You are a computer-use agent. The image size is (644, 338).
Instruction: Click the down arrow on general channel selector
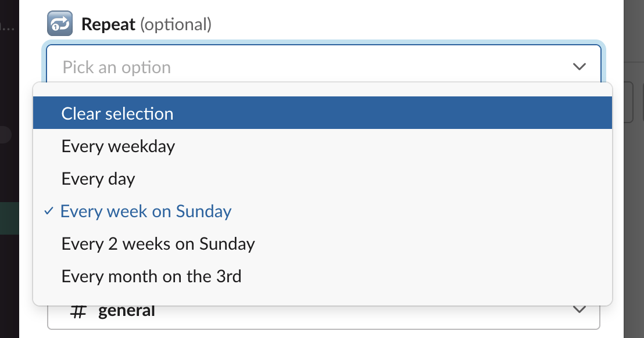pos(579,310)
